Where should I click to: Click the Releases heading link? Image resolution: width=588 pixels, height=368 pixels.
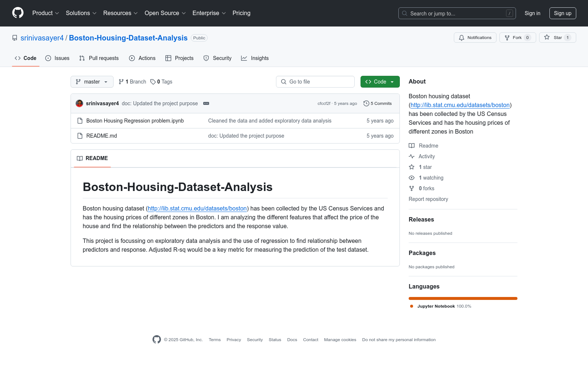pyautogui.click(x=421, y=219)
